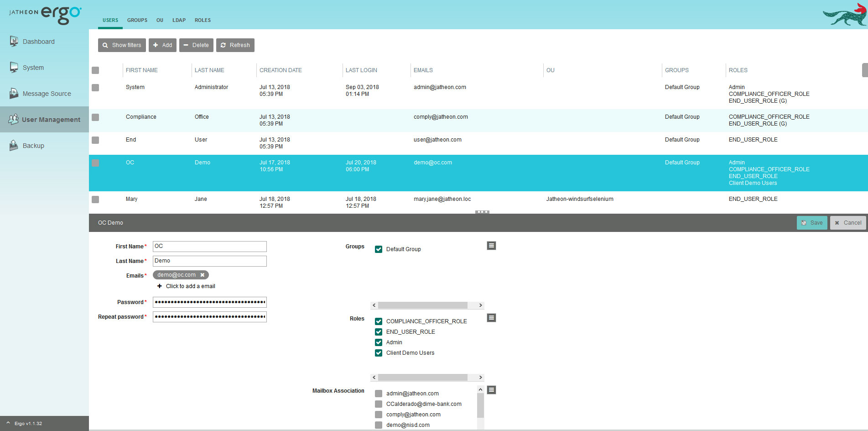Click the Groups horizontal scrollbar track
The image size is (868, 431).
click(x=423, y=305)
